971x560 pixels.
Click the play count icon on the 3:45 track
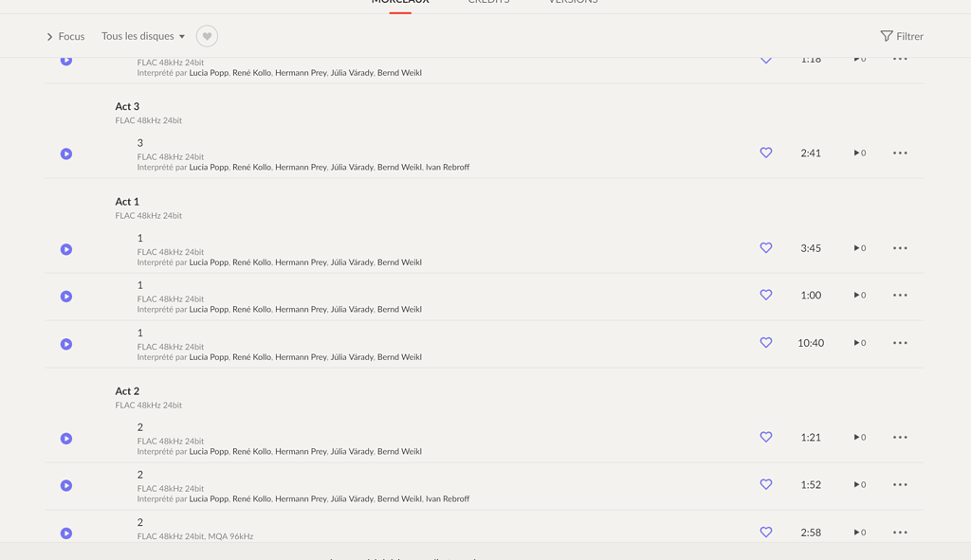click(x=858, y=247)
